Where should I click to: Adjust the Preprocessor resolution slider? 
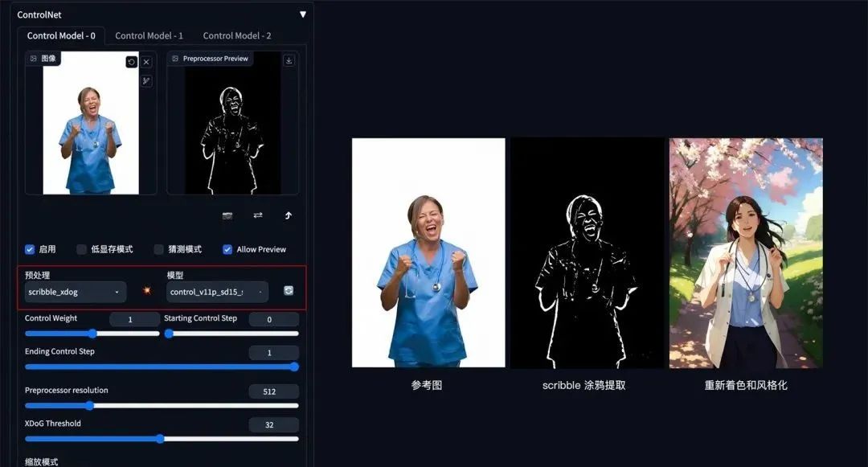click(x=162, y=406)
